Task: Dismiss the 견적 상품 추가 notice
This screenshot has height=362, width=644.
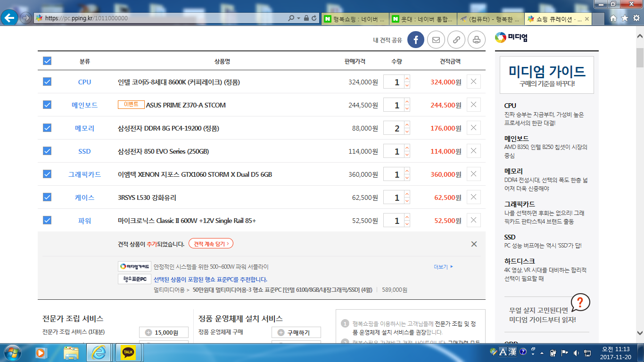Action: [474, 244]
